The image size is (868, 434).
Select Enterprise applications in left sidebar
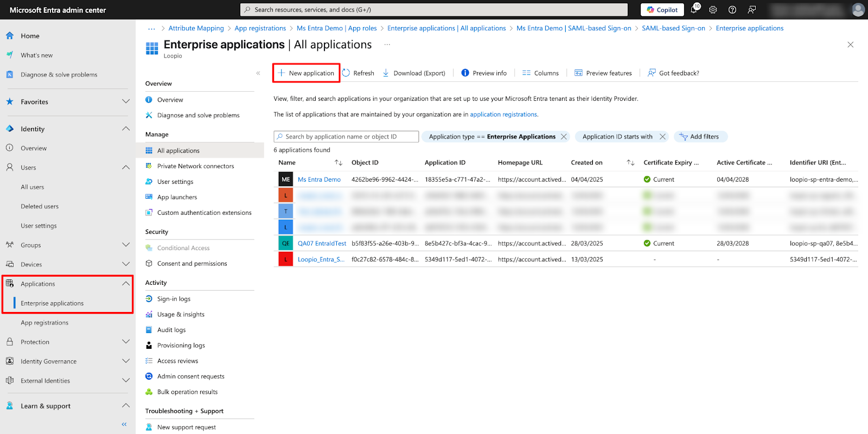click(52, 303)
